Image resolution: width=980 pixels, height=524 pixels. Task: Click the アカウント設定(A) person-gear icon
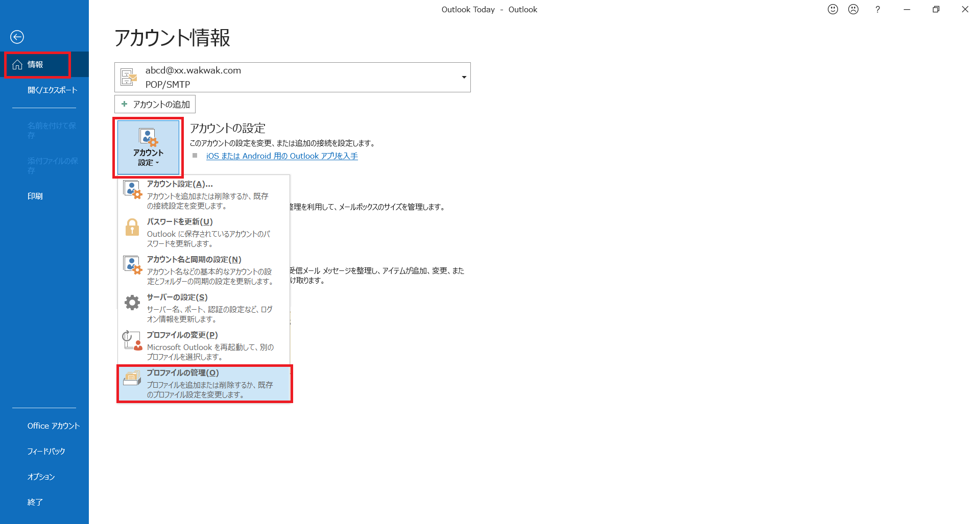tap(132, 189)
